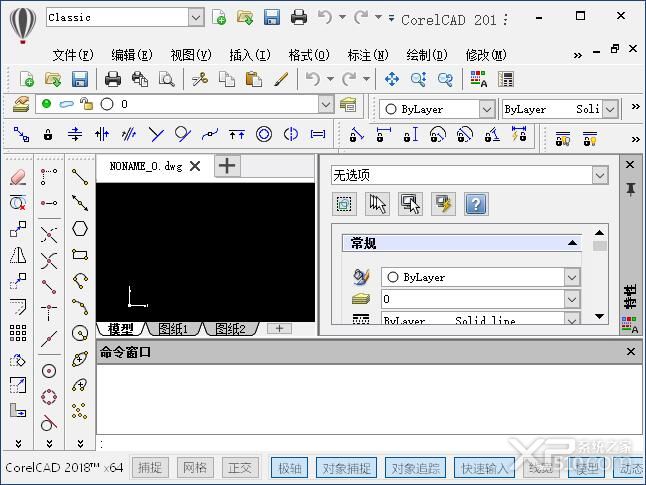Image resolution: width=646 pixels, height=485 pixels.
Task: Add a new sheet with small plus button
Action: click(x=279, y=328)
